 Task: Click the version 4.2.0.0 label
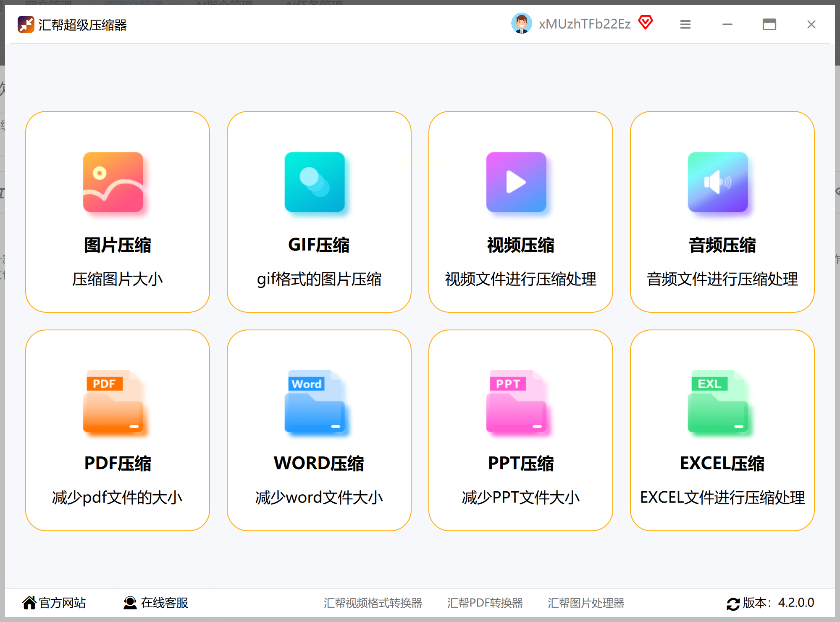pos(779,603)
